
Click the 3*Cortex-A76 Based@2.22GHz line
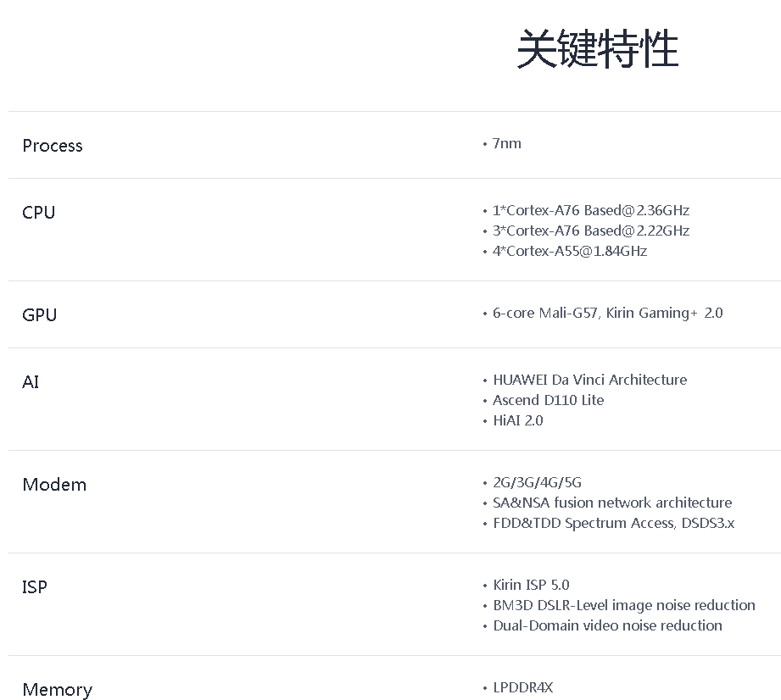[x=591, y=231]
